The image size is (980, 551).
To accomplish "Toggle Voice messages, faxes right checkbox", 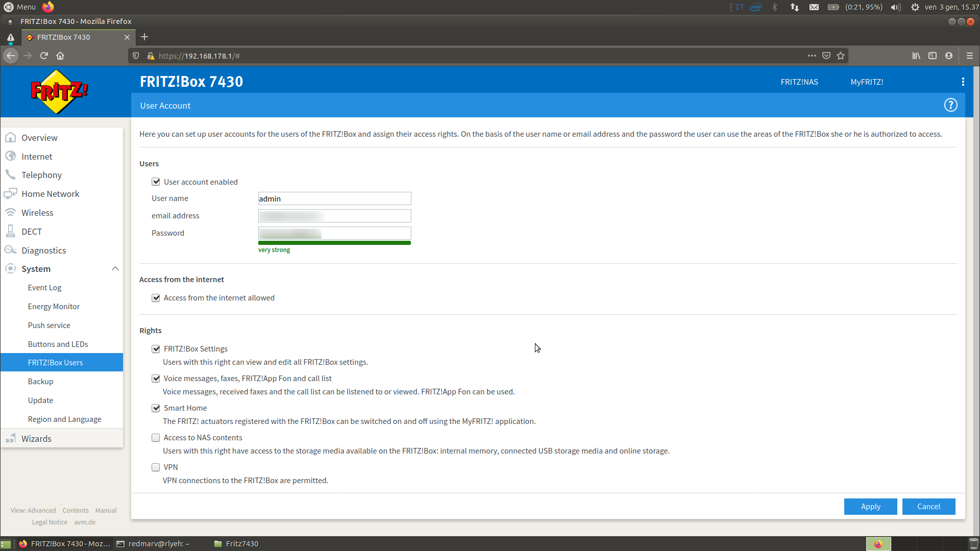I will click(156, 379).
